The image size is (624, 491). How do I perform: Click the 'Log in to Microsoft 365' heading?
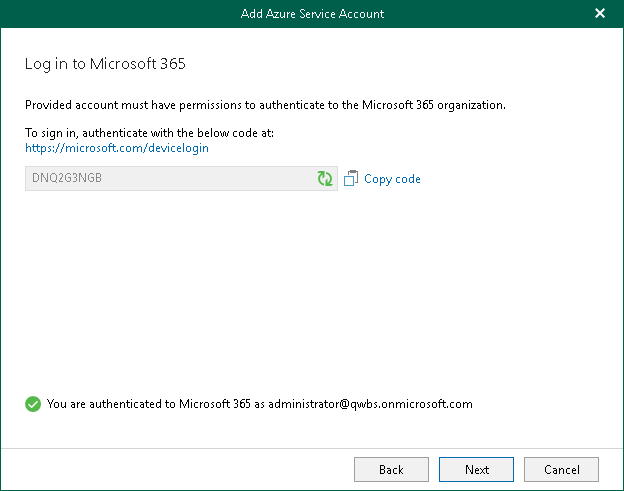pyautogui.click(x=105, y=64)
